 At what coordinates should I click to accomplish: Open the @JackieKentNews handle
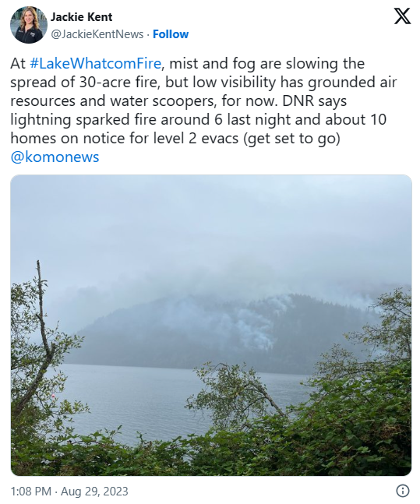click(97, 34)
